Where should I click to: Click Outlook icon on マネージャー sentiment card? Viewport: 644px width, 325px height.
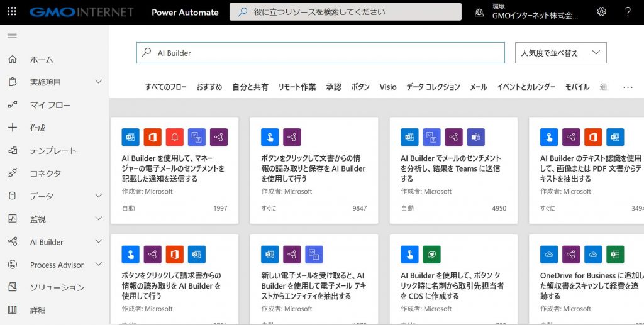(131, 137)
